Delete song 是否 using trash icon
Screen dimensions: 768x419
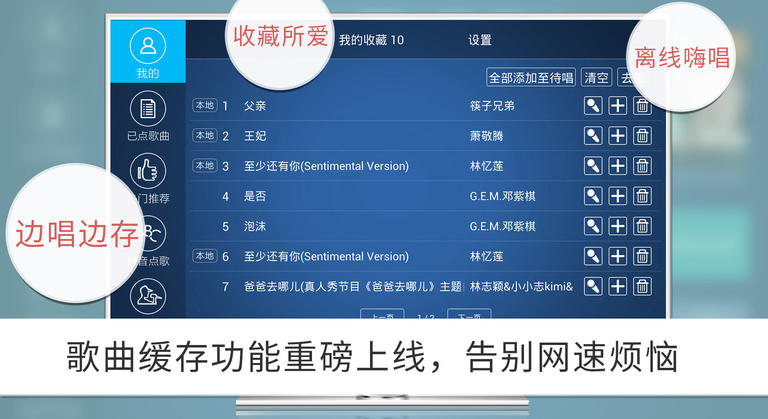tap(642, 196)
